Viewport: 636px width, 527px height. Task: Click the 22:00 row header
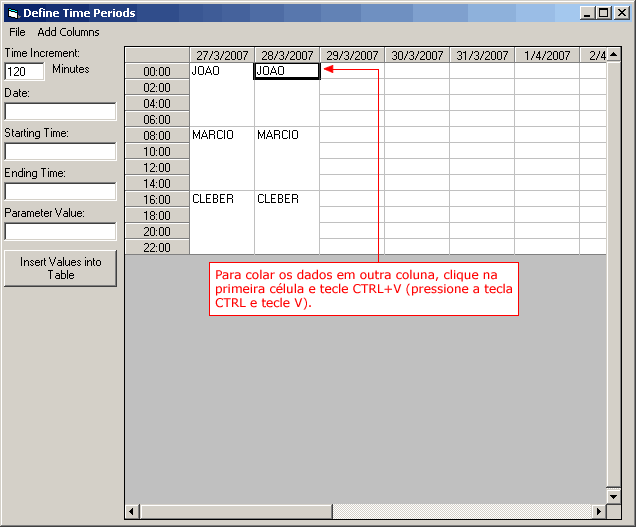(157, 247)
